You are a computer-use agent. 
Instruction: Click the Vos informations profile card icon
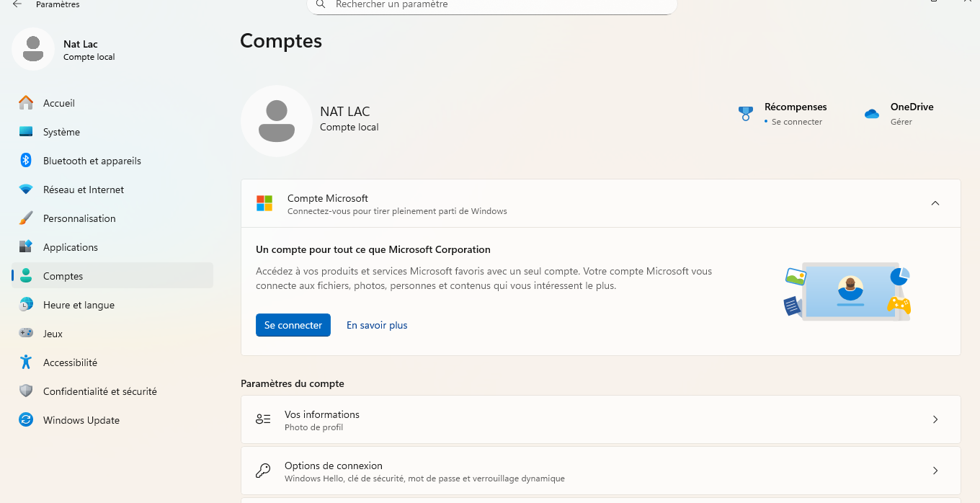(263, 419)
